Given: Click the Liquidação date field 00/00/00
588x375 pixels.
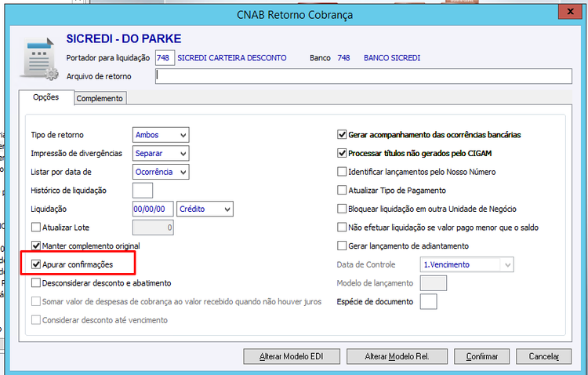Looking at the screenshot, I should [153, 209].
